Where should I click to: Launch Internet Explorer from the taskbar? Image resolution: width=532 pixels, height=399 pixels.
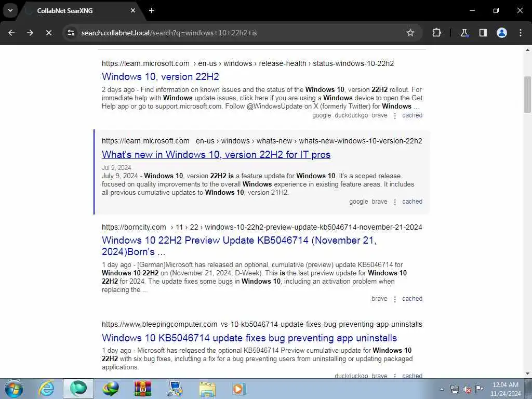tap(46, 389)
